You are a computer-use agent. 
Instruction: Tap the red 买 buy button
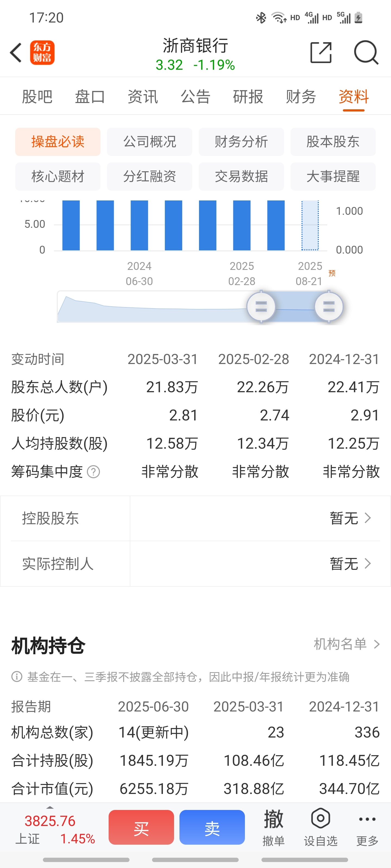tap(141, 827)
